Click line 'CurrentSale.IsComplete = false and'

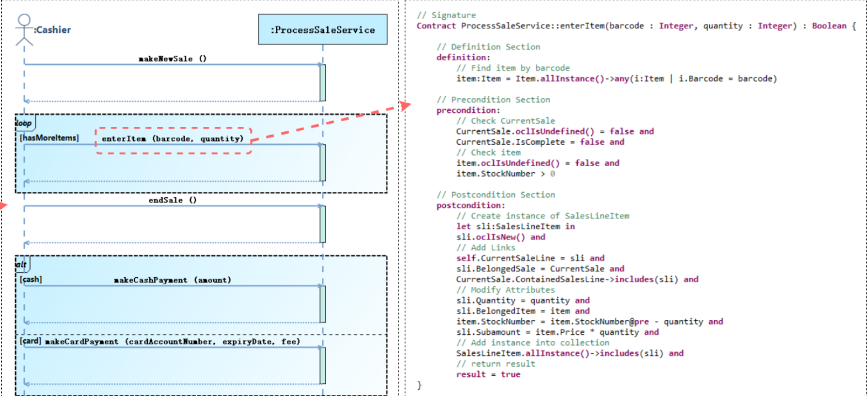[540, 142]
